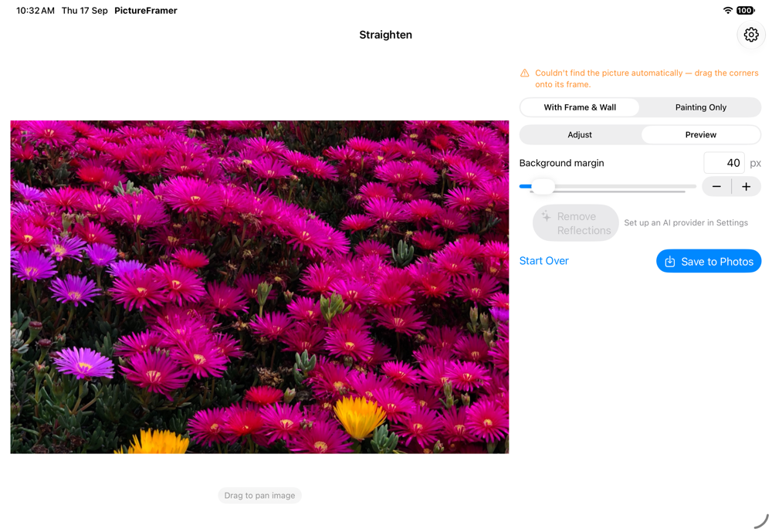Click the orange warning triangle icon

[525, 73]
